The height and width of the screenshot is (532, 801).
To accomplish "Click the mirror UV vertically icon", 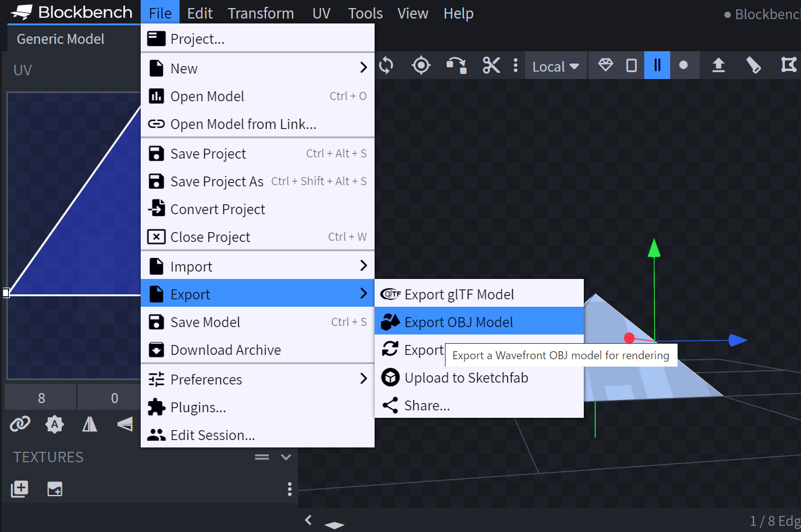I will pos(125,424).
